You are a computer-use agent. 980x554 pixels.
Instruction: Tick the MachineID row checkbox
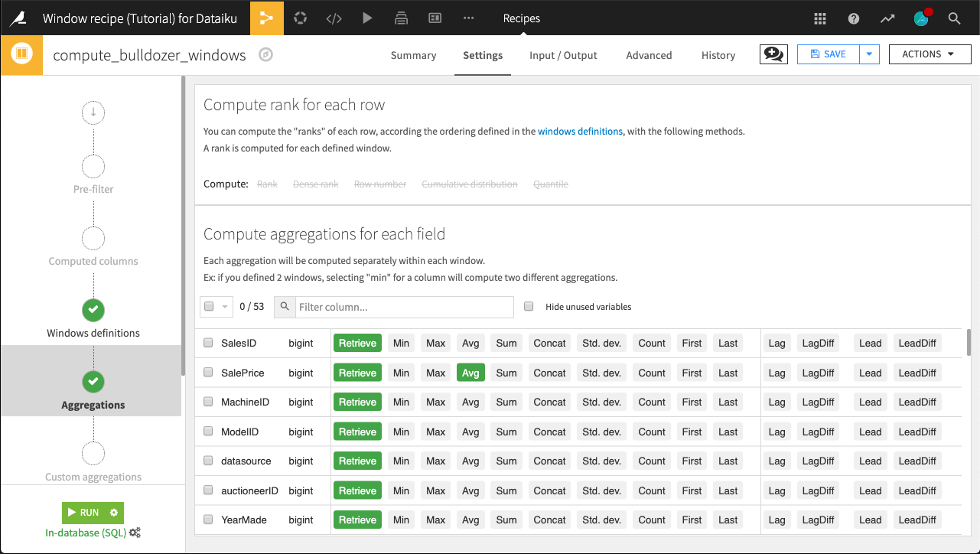[208, 402]
